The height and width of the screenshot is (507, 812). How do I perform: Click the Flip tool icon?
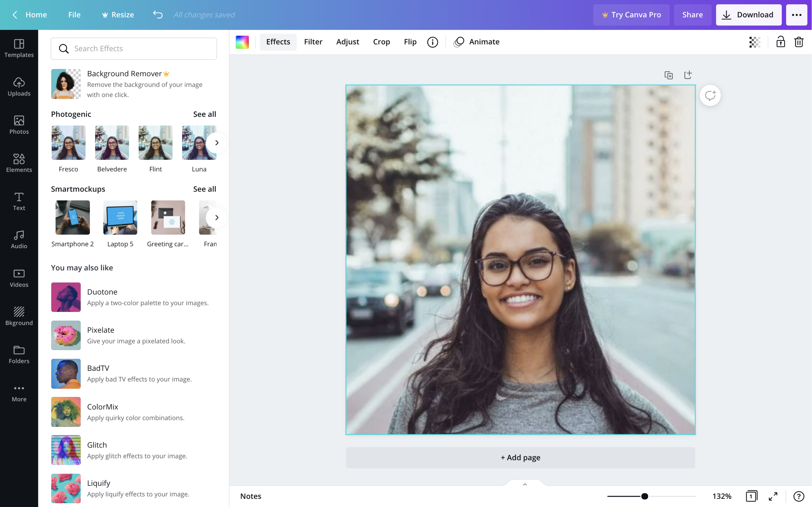[410, 41]
